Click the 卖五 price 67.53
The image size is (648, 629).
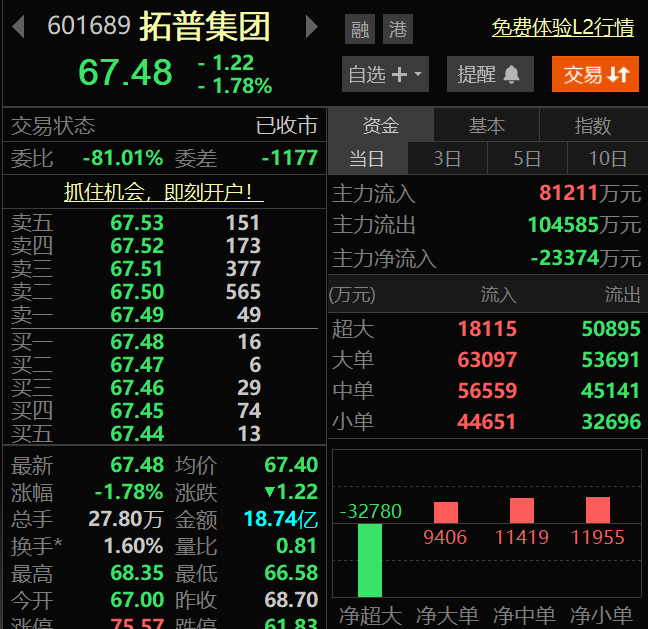(137, 223)
